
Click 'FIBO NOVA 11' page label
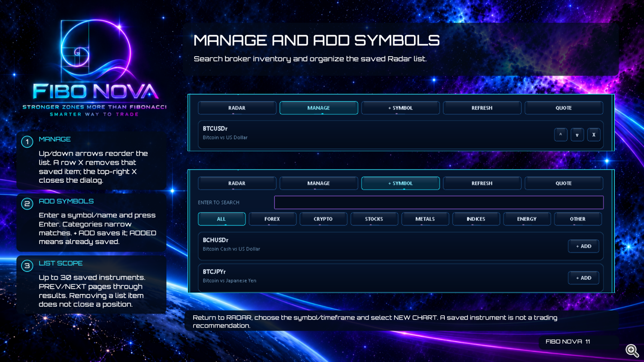[568, 341]
